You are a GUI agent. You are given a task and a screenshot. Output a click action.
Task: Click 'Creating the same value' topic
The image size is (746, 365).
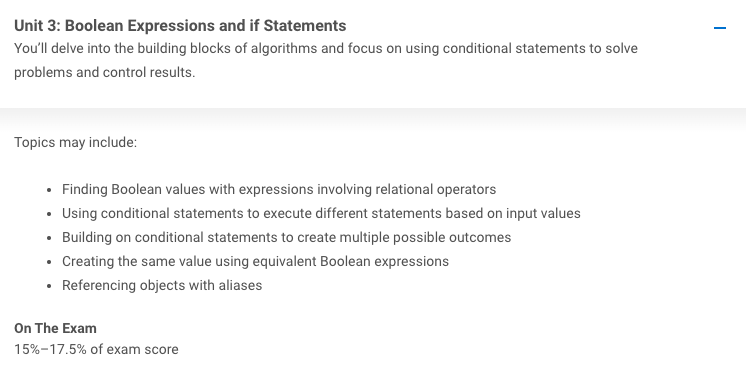click(255, 261)
